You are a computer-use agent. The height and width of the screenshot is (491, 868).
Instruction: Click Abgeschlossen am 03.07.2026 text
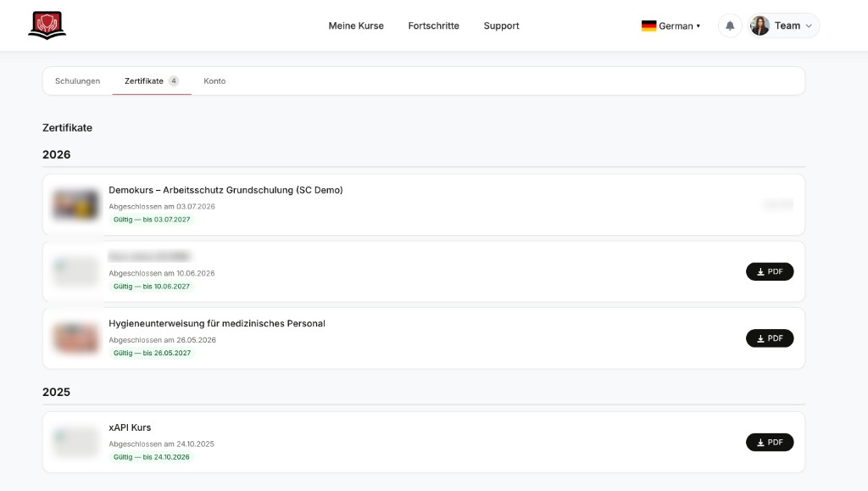pyautogui.click(x=162, y=206)
